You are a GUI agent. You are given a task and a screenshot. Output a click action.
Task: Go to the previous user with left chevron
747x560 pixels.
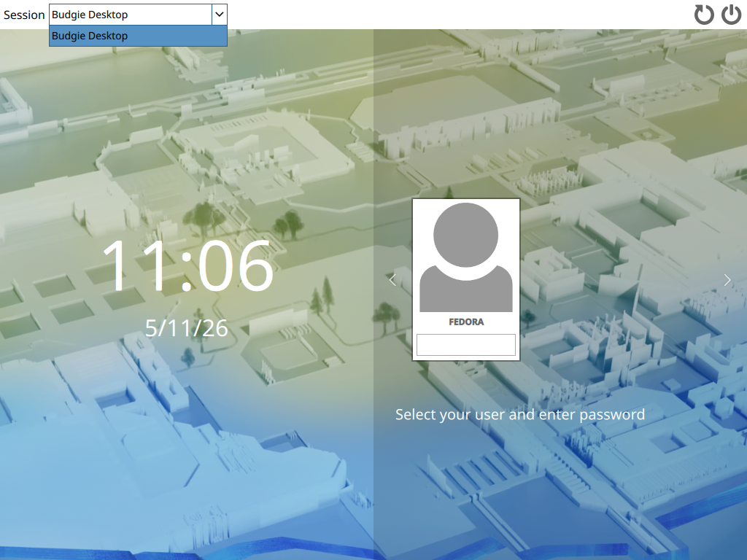(x=392, y=280)
